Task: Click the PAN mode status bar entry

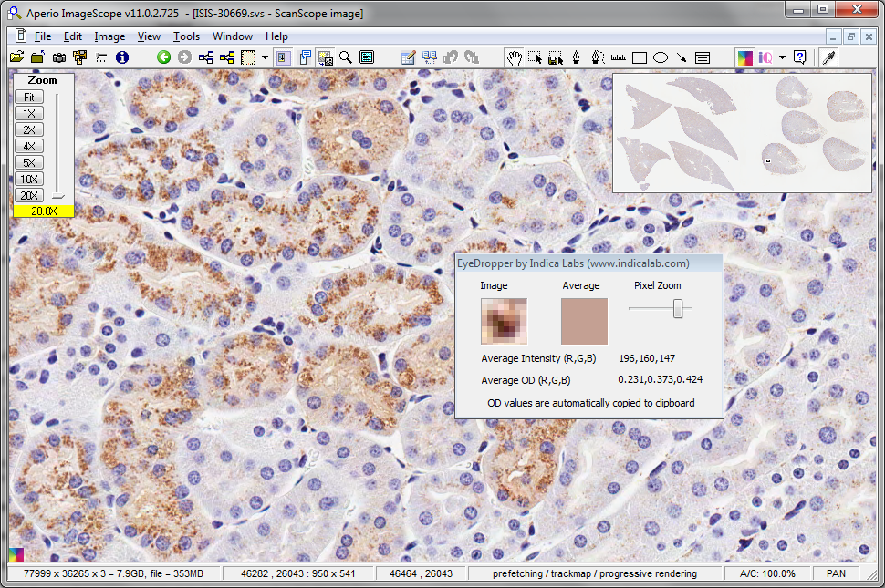Action: (836, 573)
